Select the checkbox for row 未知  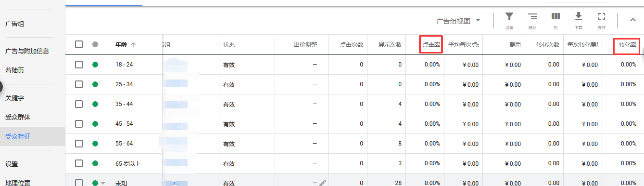79,183
